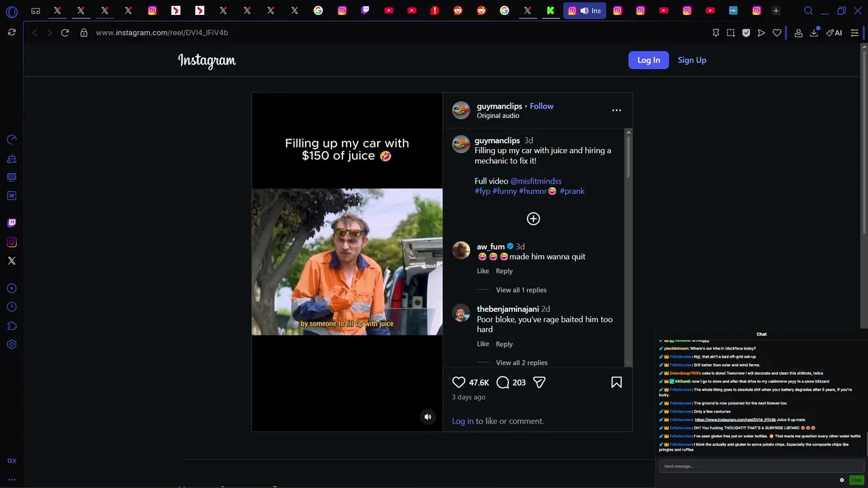Click the Log In button
Viewport: 868px width, 488px height.
648,60
